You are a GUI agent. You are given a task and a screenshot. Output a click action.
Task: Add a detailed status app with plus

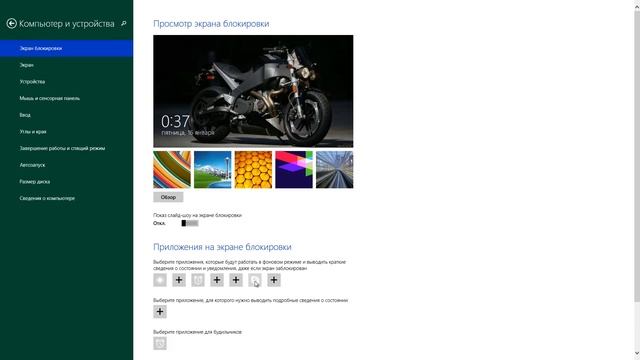[x=160, y=312]
